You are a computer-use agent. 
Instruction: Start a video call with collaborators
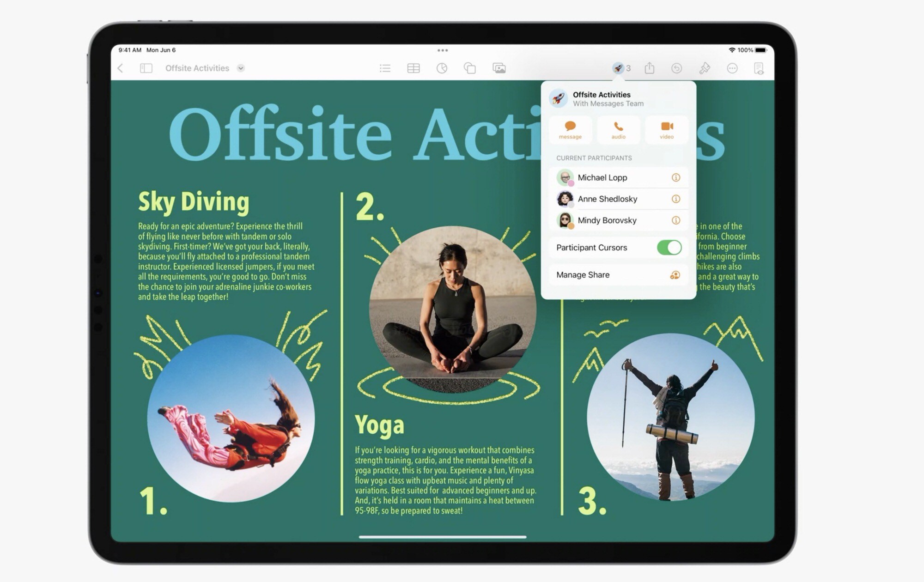(667, 130)
